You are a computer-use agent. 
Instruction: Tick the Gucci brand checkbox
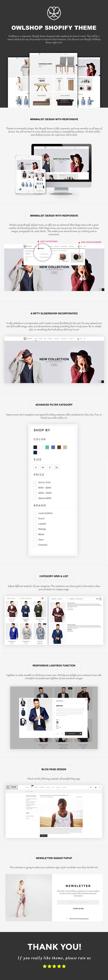tap(35, 518)
